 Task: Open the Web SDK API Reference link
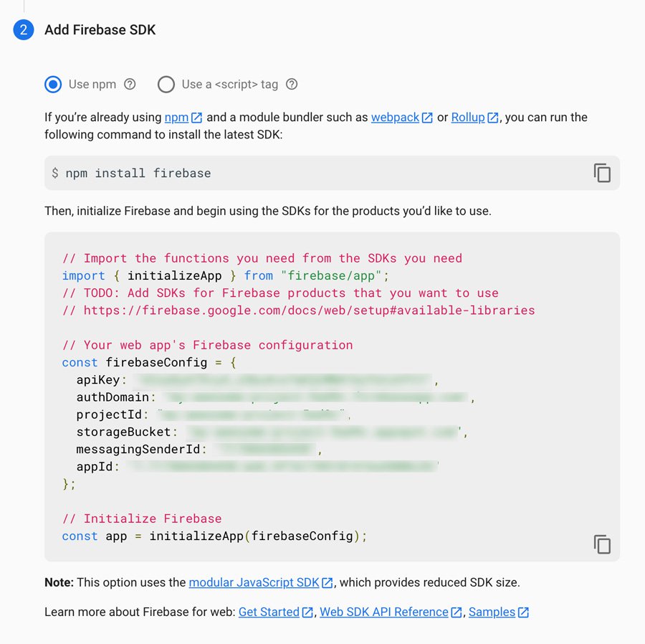(x=383, y=612)
